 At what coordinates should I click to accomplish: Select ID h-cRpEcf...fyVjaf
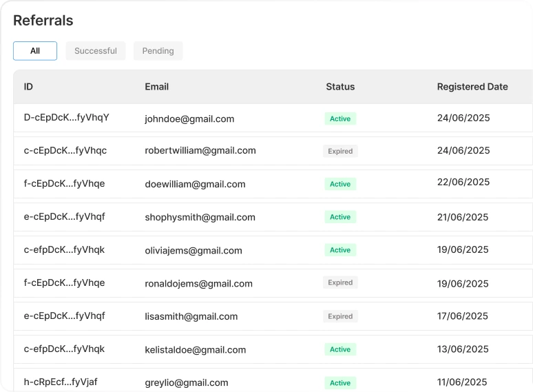[x=61, y=382]
